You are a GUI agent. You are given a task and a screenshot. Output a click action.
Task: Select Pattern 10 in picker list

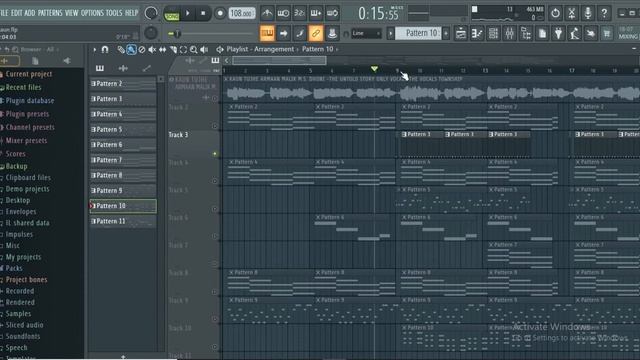123,206
